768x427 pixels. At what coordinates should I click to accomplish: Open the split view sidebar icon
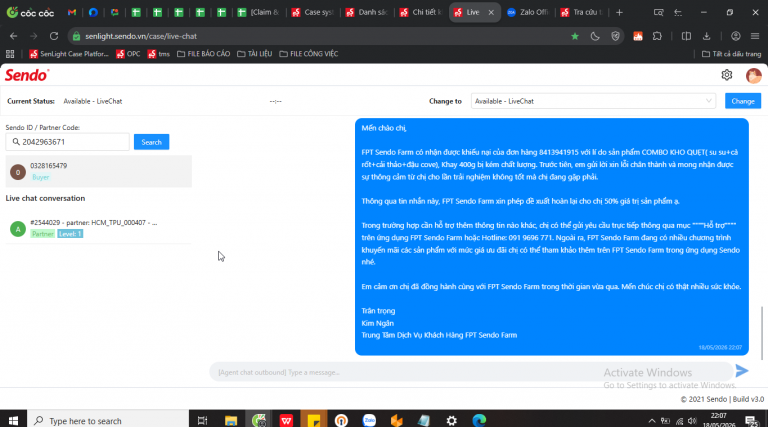[x=686, y=36]
